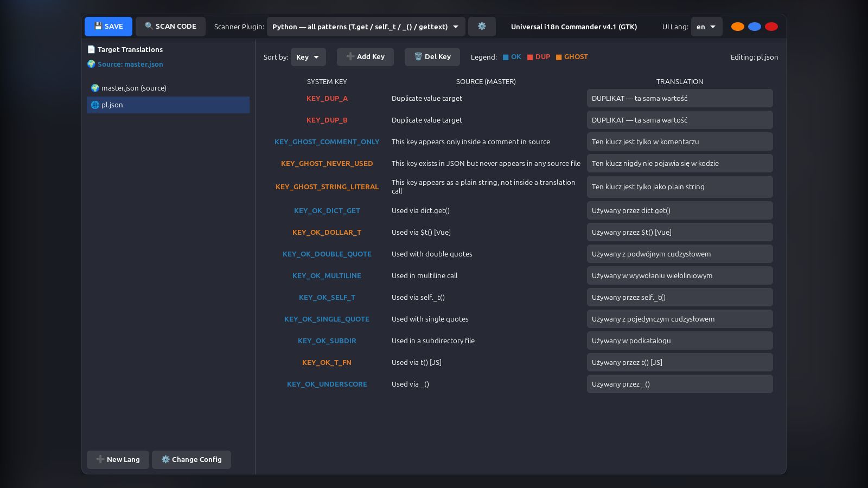Edit the KEY_OK_UNDERSCORE translation field
The height and width of the screenshot is (488, 868).
tap(680, 384)
